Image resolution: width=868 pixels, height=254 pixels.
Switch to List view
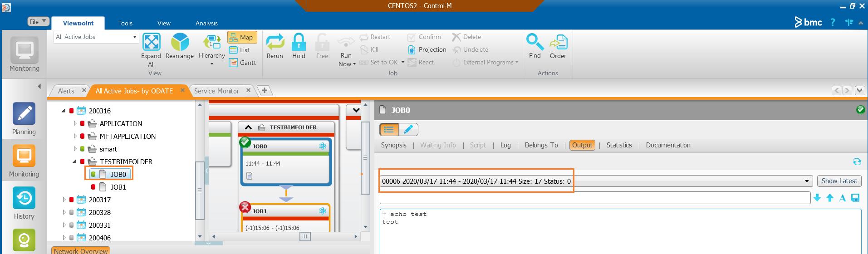(240, 50)
